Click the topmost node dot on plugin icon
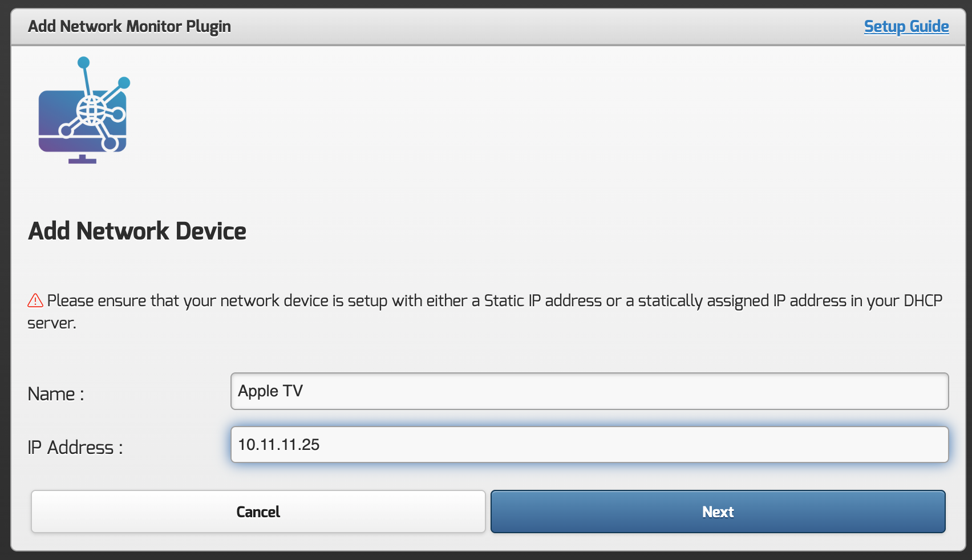Viewport: 972px width, 560px height. (84, 62)
